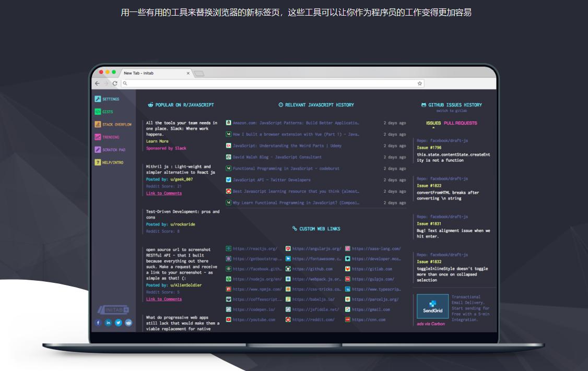Bookmark the page with the star icon

click(420, 83)
